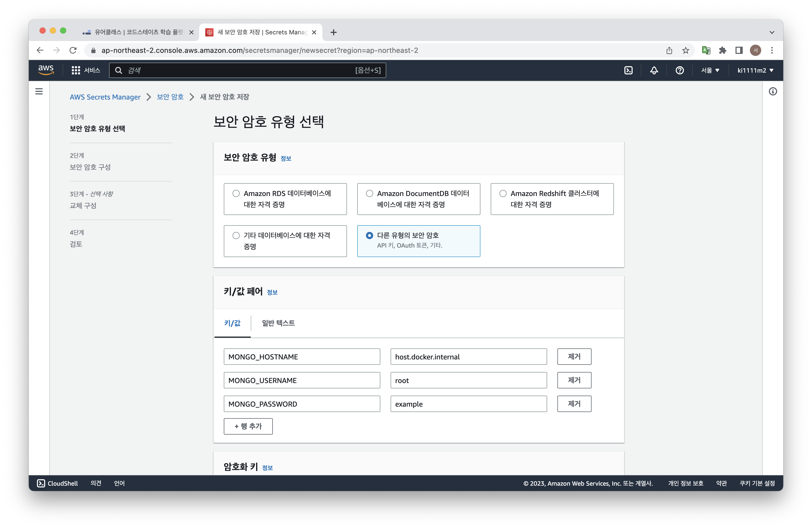Click the browser forward arrow
This screenshot has width=812, height=529.
pos(57,51)
